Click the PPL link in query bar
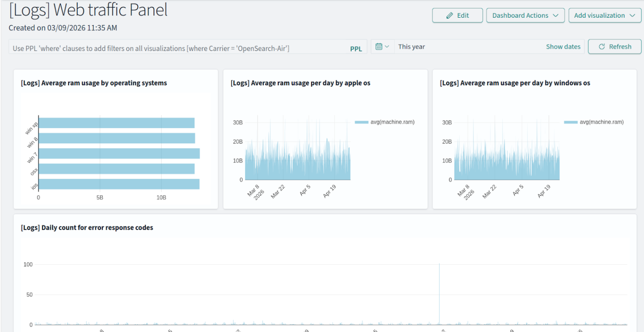Screen dimensions: 644x332 [356, 49]
